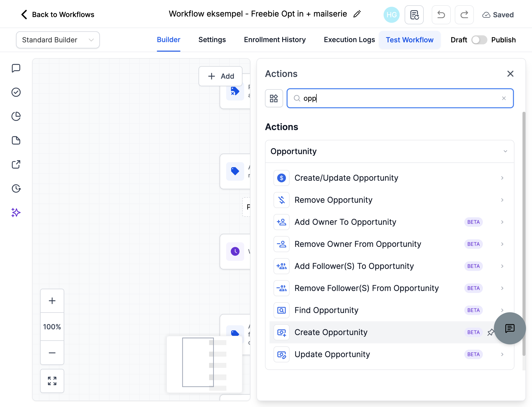This screenshot has height=407, width=532.
Task: Click the fit-to-screen canvas icon
Action: pos(52,381)
